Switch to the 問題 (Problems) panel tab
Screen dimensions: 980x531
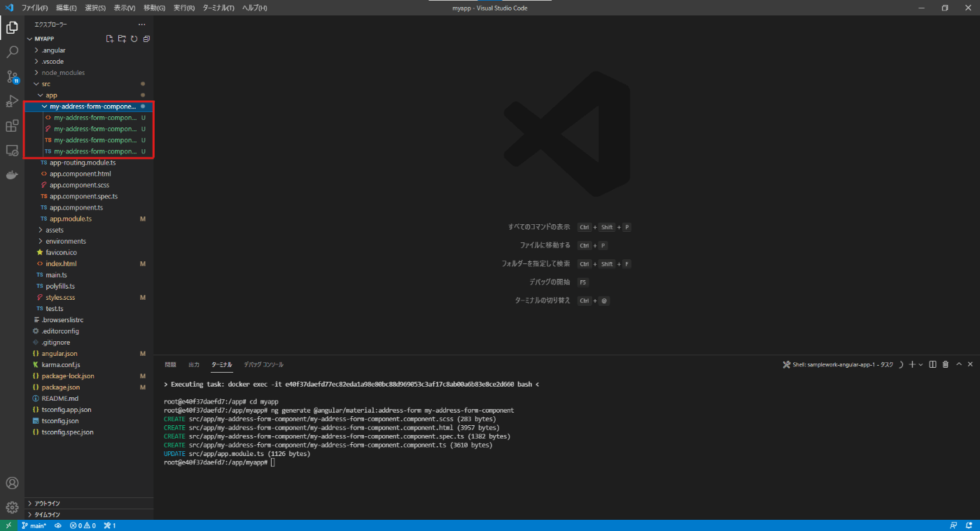[x=171, y=365]
